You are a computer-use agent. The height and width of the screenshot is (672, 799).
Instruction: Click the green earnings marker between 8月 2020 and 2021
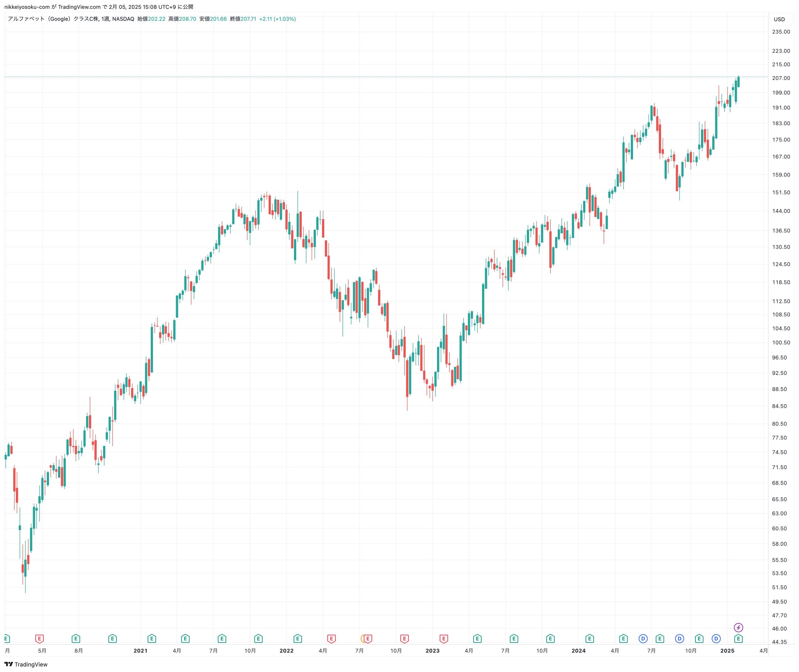112,639
